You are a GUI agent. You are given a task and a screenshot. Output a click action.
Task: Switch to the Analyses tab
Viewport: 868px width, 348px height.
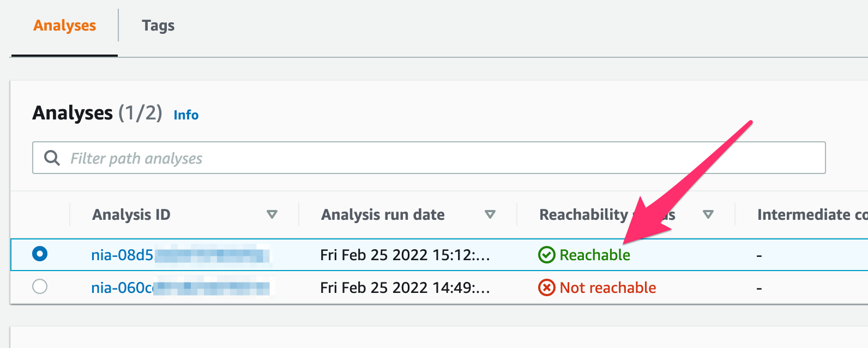(64, 26)
